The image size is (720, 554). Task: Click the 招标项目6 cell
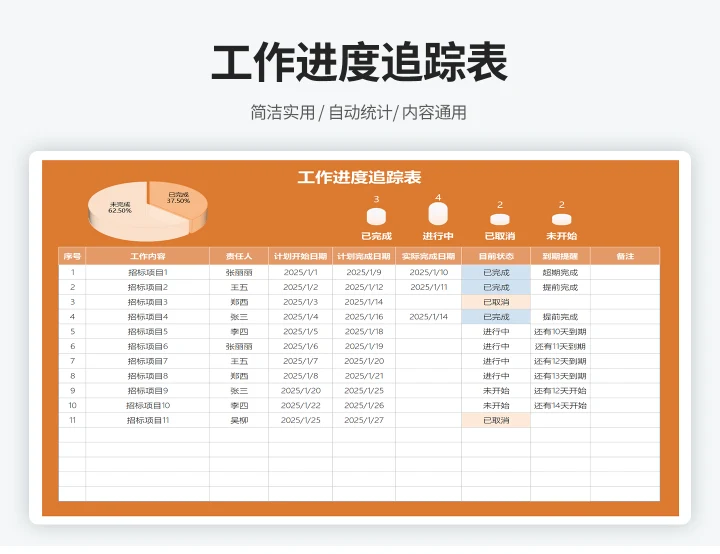coord(147,346)
